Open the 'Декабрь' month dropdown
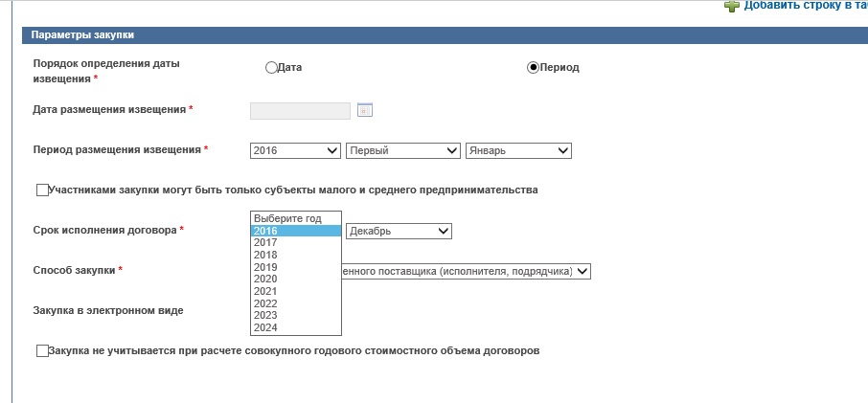The width and height of the screenshot is (868, 403). [x=399, y=231]
